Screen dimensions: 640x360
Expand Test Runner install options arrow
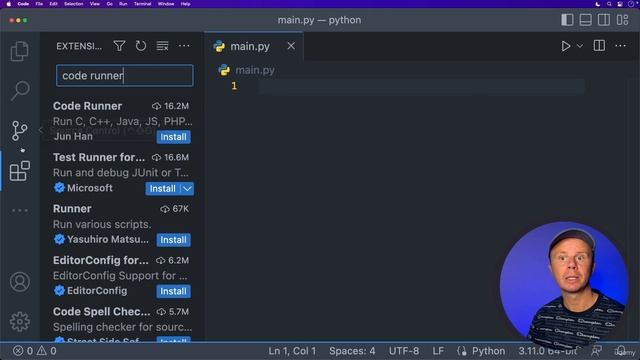pyautogui.click(x=187, y=189)
